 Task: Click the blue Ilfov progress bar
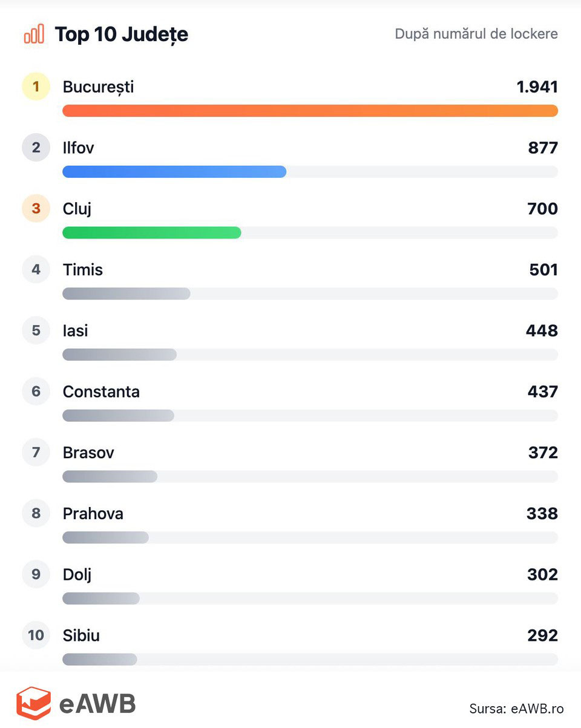174,172
